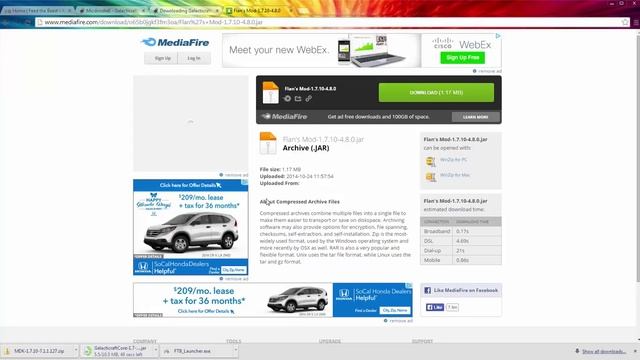Screen dimensions: 640x360
Task: Click the WinZip for PC icon
Action: coord(431,162)
